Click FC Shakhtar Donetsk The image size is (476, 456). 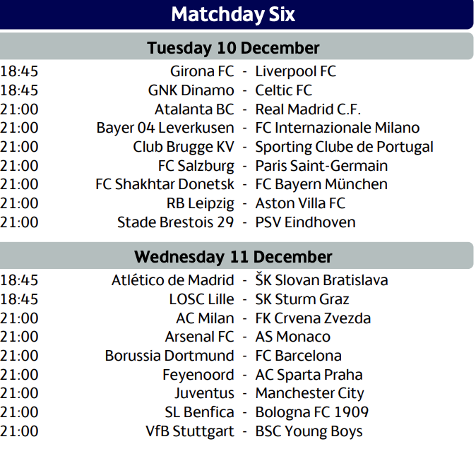[x=165, y=184]
